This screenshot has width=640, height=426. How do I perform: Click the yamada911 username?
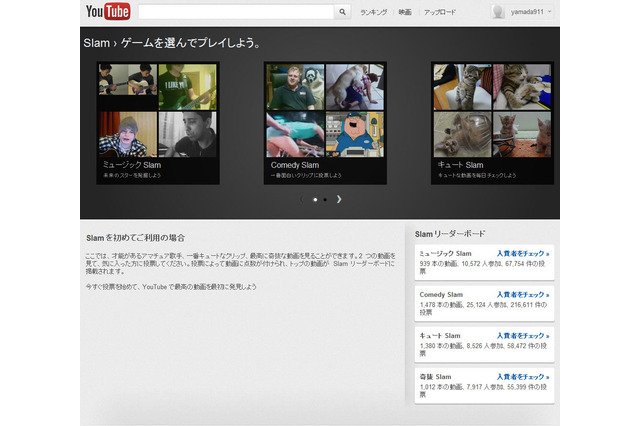pyautogui.click(x=527, y=12)
